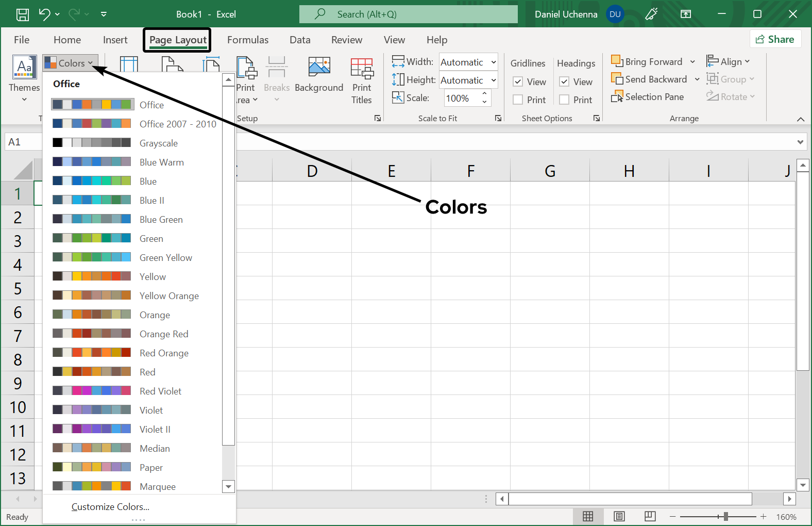Open Customize Quick Access Toolbar dropdown
This screenshot has width=812, height=526.
(104, 14)
